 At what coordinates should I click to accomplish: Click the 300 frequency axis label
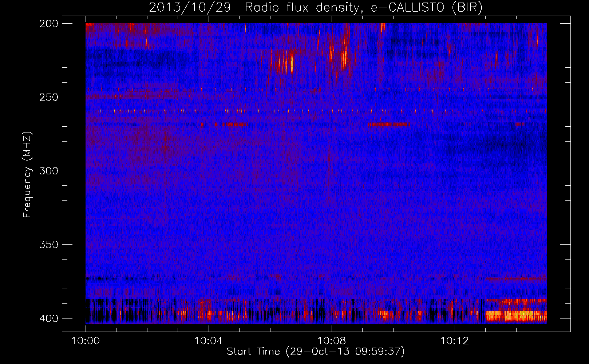[48, 171]
